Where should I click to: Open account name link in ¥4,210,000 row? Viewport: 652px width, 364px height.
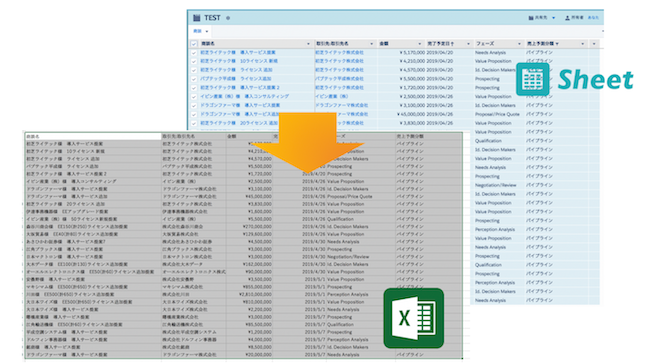[x=339, y=61]
